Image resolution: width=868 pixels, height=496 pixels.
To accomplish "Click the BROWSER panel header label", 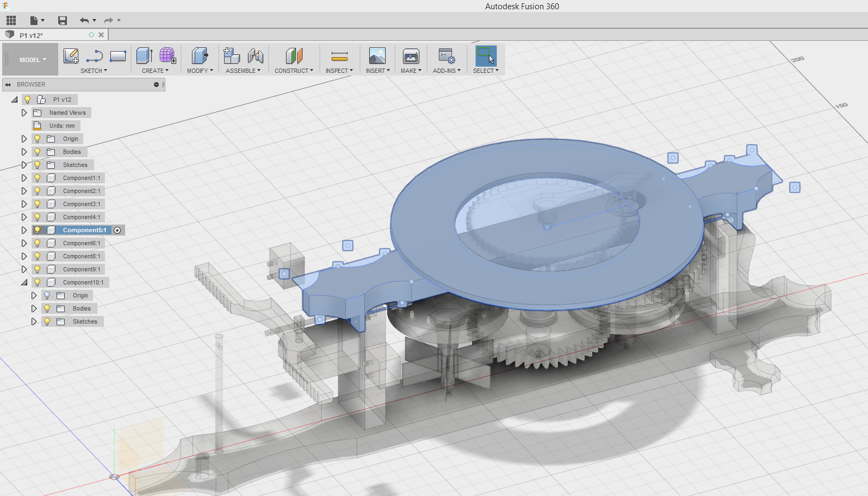I will [x=31, y=85].
